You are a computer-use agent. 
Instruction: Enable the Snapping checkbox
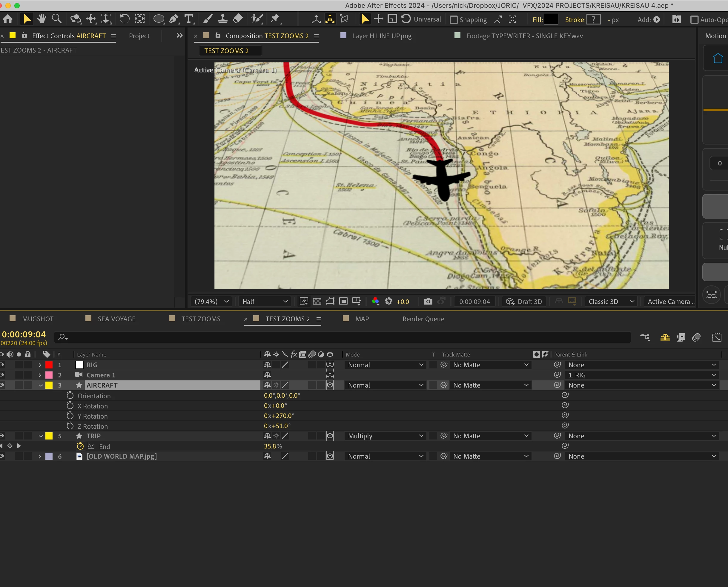click(454, 20)
